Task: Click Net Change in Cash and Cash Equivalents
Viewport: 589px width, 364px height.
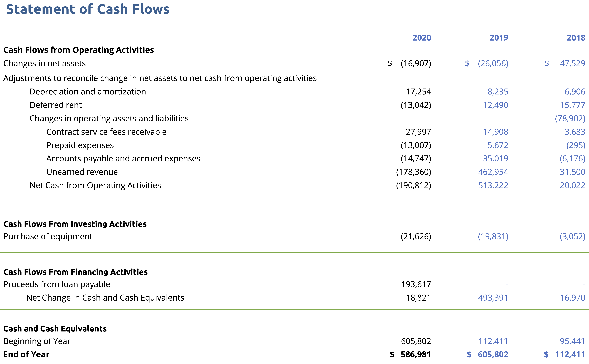Action: (105, 298)
